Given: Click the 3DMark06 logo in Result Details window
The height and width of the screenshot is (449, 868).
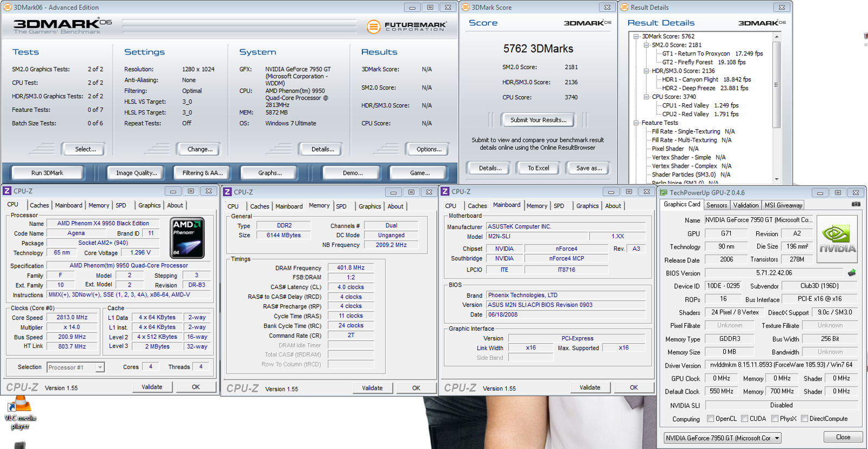Looking at the screenshot, I should 762,23.
